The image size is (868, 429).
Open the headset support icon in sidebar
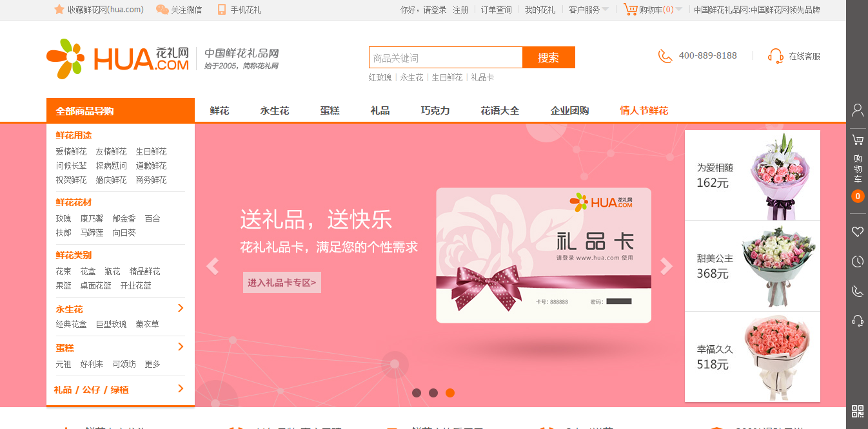coord(857,320)
